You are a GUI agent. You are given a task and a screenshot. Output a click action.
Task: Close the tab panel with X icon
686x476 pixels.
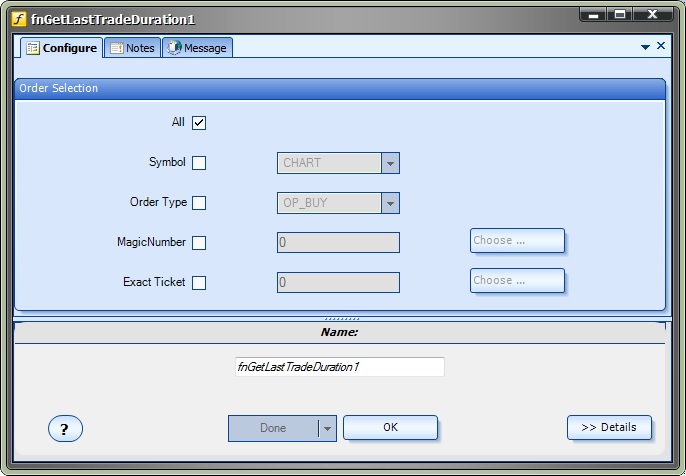pos(661,46)
